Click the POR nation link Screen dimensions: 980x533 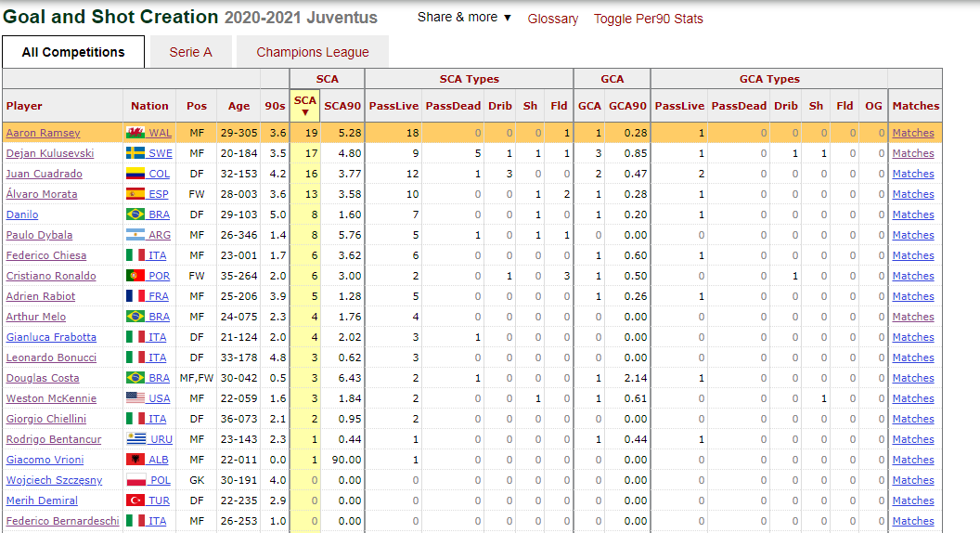click(x=160, y=276)
